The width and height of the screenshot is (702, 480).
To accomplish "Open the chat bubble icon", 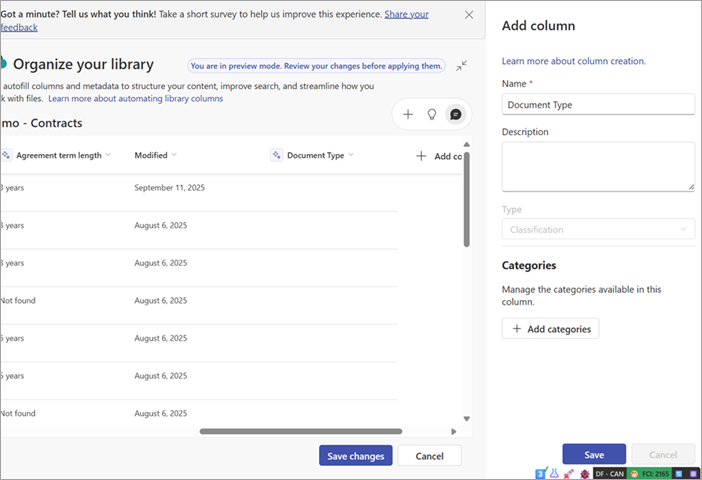I will pyautogui.click(x=455, y=115).
